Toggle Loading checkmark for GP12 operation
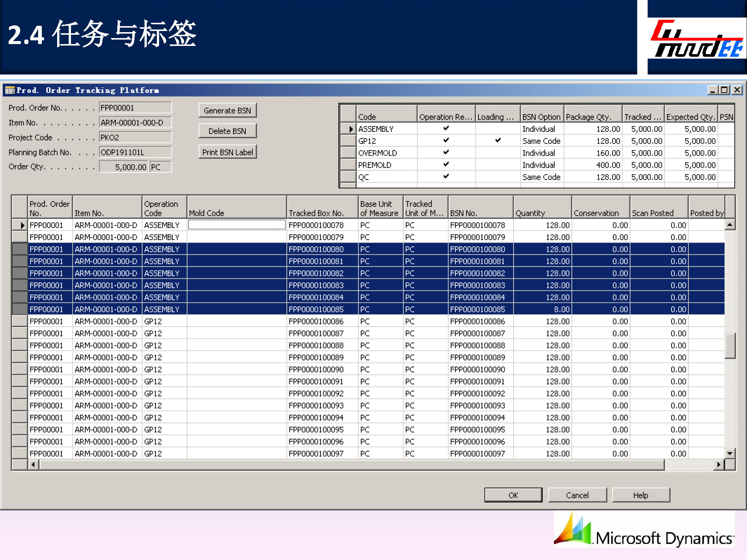This screenshot has height=560, width=747. coord(498,140)
